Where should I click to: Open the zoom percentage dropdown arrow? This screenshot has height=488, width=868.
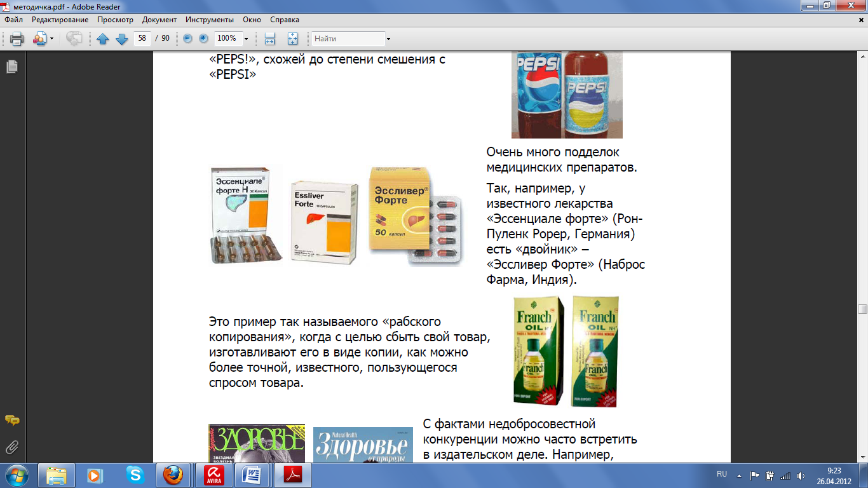(x=246, y=39)
